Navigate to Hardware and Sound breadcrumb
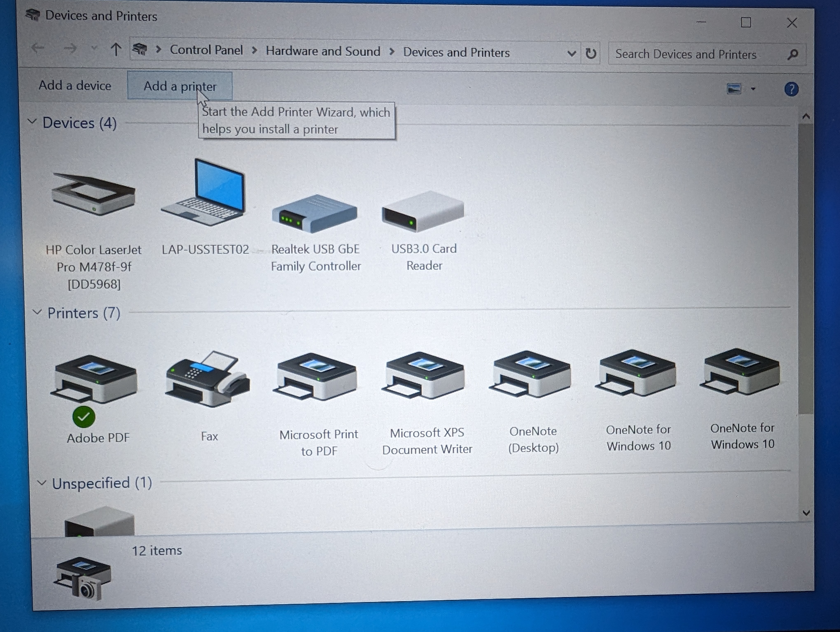840x632 pixels. point(323,51)
